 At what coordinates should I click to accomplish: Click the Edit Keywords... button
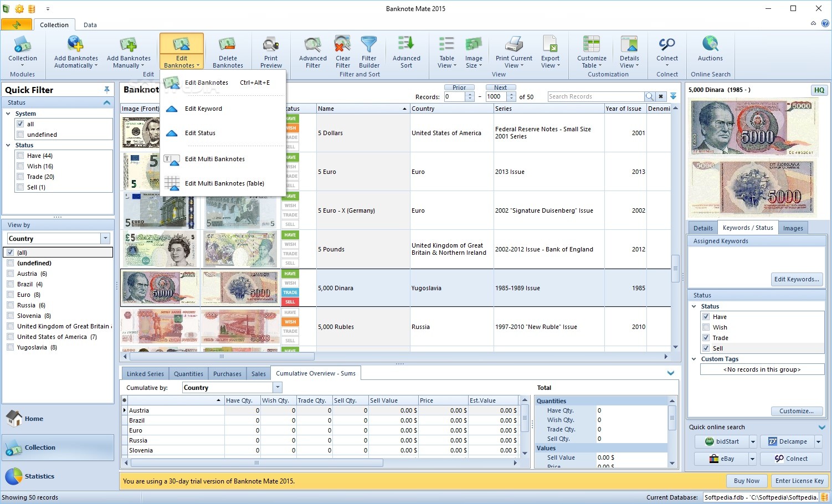797,279
